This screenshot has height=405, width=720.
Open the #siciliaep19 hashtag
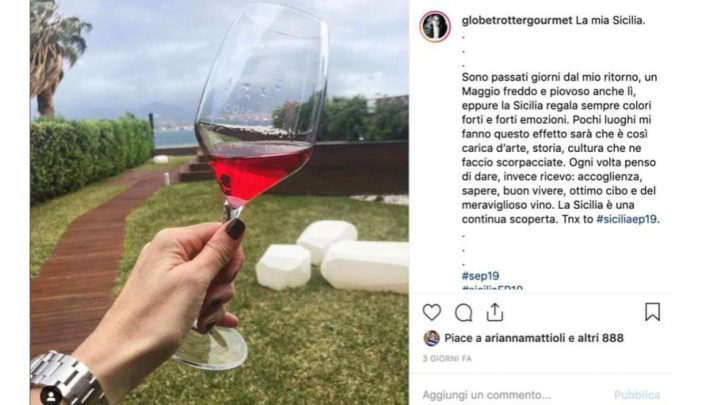pyautogui.click(x=626, y=219)
